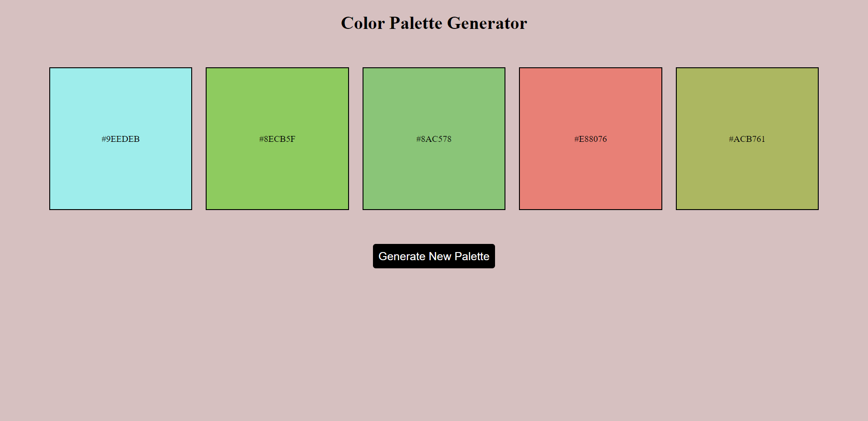This screenshot has width=868, height=421.
Task: Click the Color Palette Generator heading
Action: click(434, 23)
